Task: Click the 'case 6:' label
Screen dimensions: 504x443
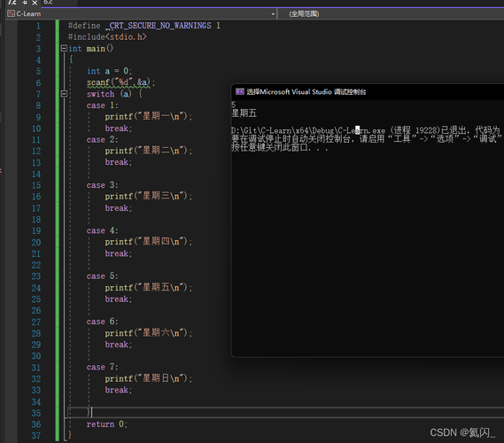Action: pos(102,322)
